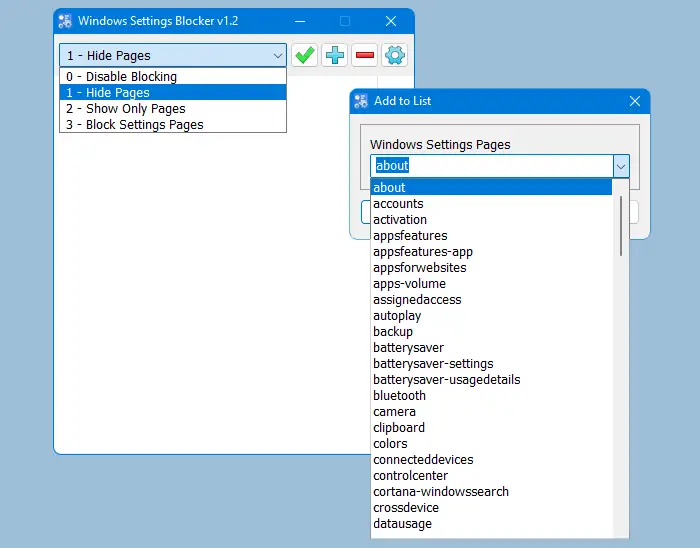Select highlighted 'about' in the dropdown list

pyautogui.click(x=492, y=187)
